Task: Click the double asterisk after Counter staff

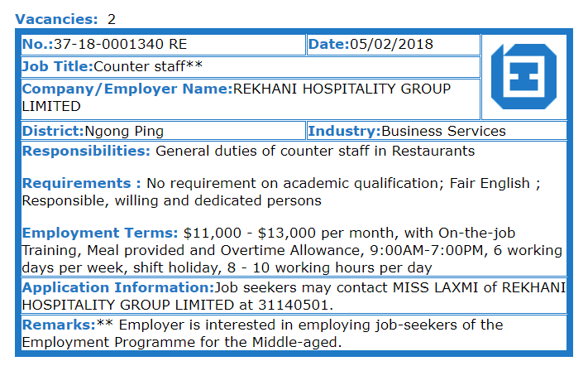Action: (x=194, y=65)
